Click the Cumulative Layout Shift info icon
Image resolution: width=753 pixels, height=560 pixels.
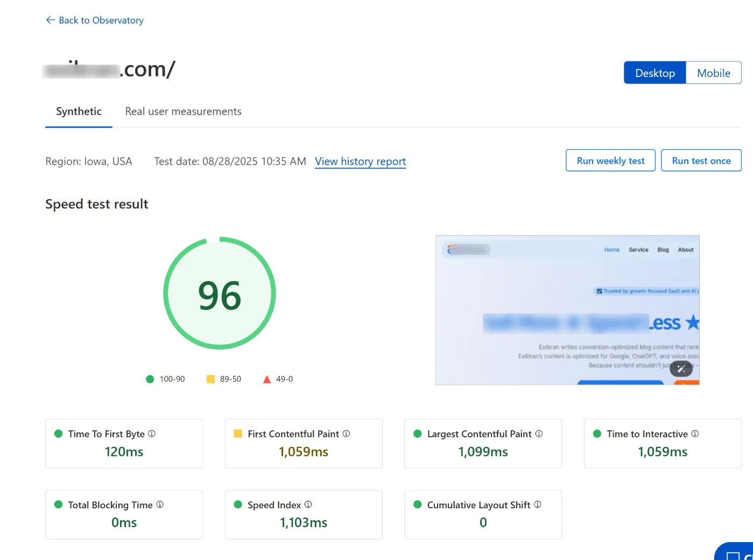pos(537,505)
